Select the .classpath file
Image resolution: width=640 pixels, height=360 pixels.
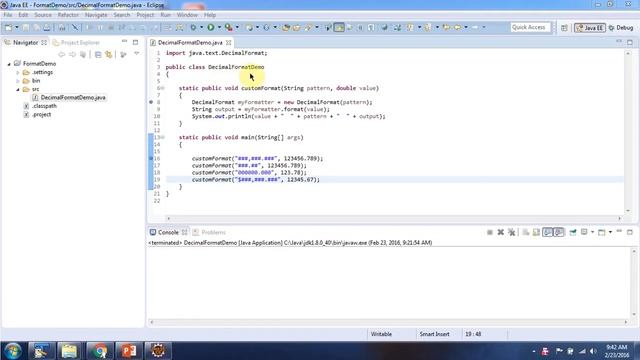pyautogui.click(x=44, y=106)
